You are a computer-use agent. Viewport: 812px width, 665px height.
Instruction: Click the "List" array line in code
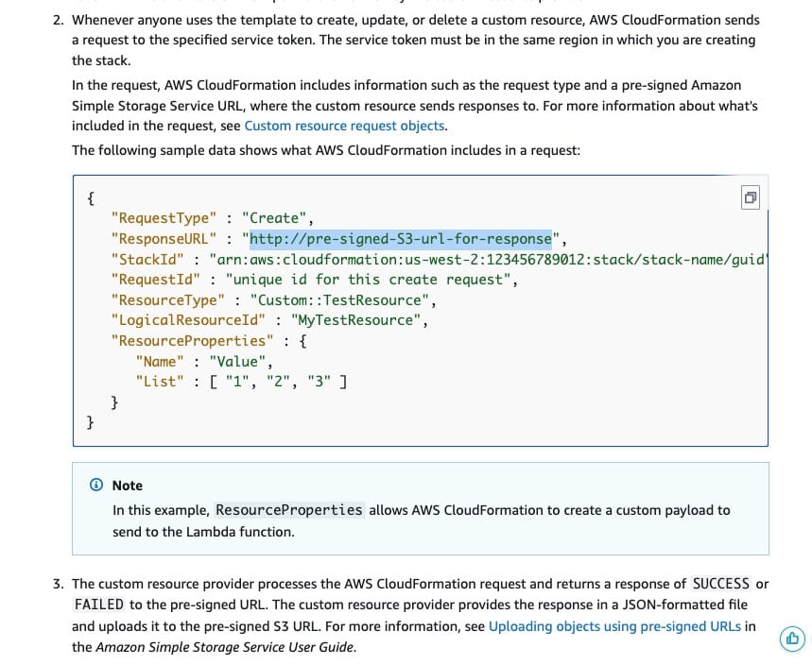pos(242,382)
